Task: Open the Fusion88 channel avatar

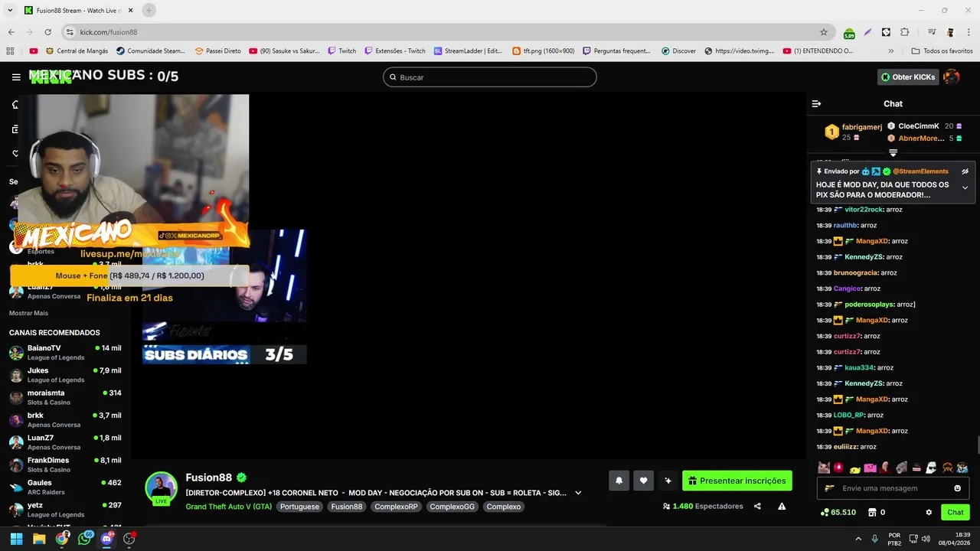Action: click(x=161, y=488)
